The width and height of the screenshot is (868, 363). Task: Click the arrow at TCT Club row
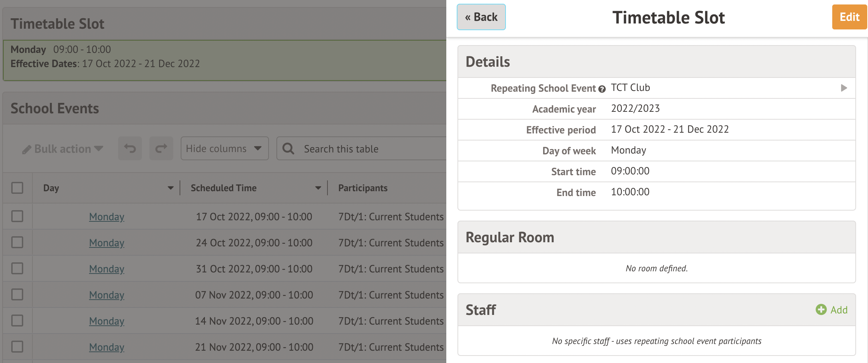[844, 88]
